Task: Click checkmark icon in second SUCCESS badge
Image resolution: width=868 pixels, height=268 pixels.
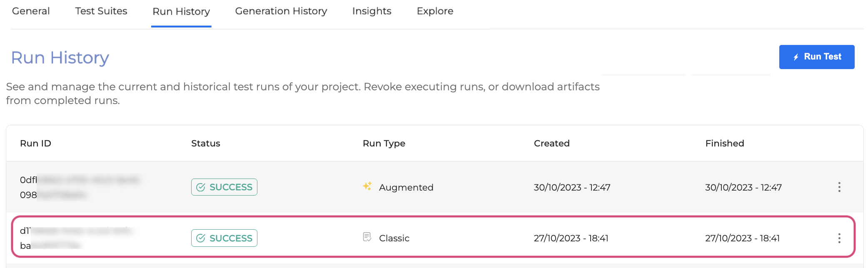Action: click(x=201, y=238)
